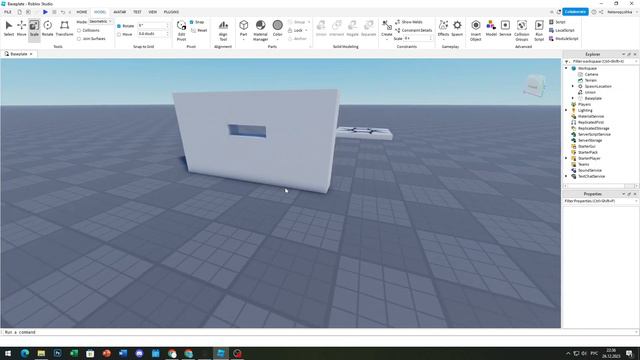Click the Baseplate document tab
This screenshot has width=640, height=360.
(18, 54)
